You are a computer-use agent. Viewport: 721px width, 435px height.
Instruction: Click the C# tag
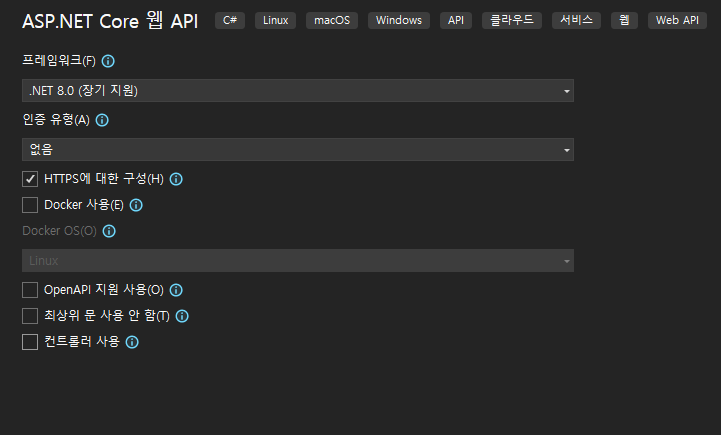230,21
